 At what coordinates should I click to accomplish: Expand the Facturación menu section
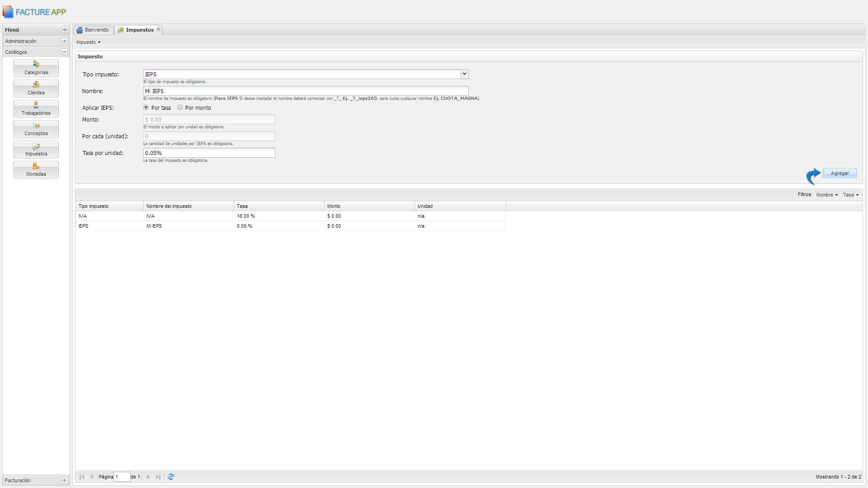(x=64, y=480)
